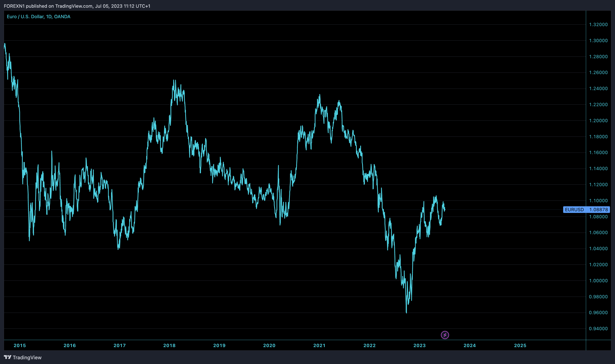Click the 2015 label on time axis
Viewport: 615px width, 364px height.
pos(20,345)
